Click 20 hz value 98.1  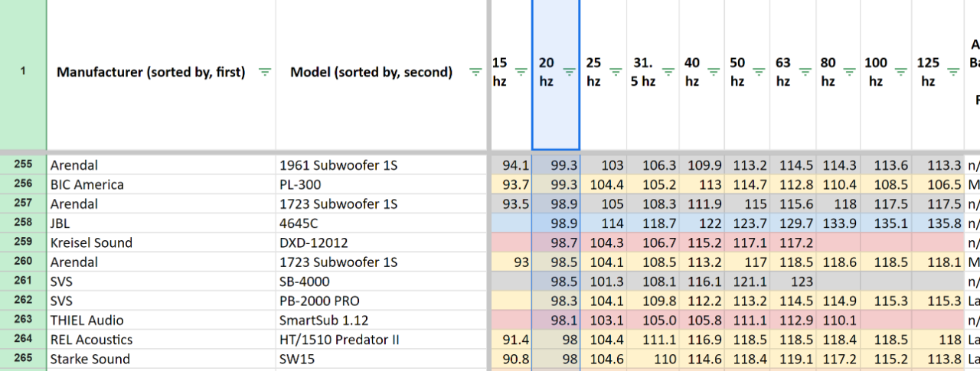(556, 321)
